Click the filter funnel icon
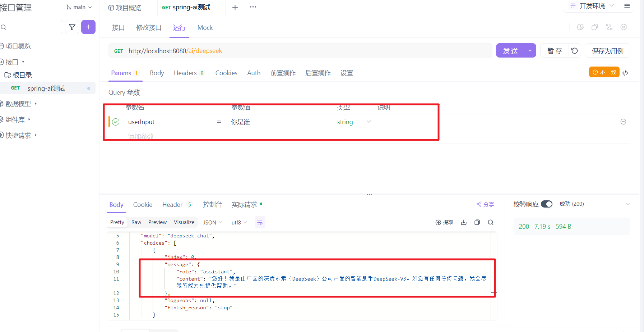644x332 pixels. 72,27
